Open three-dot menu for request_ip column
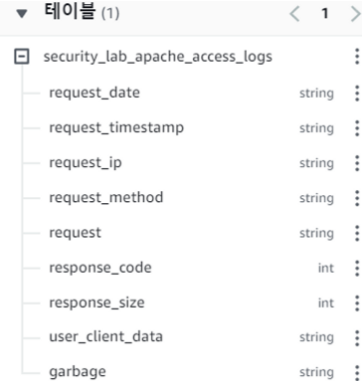This screenshot has height=381, width=362. [357, 163]
